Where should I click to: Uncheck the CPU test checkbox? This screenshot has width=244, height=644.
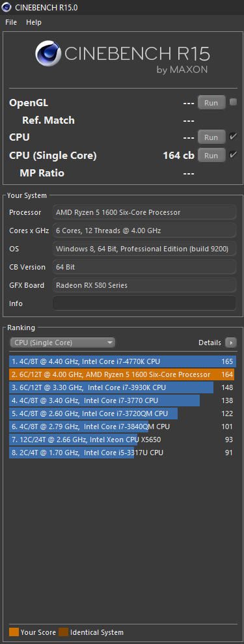tap(233, 137)
